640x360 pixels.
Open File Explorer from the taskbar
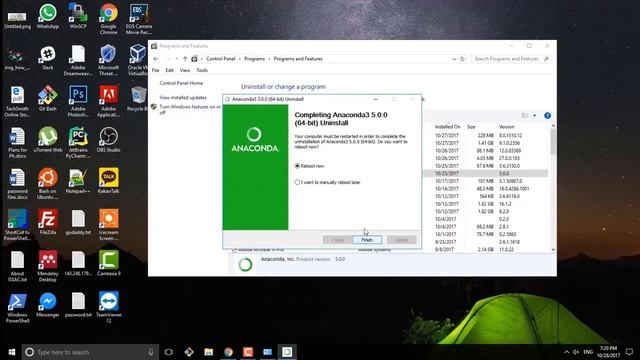click(x=209, y=352)
